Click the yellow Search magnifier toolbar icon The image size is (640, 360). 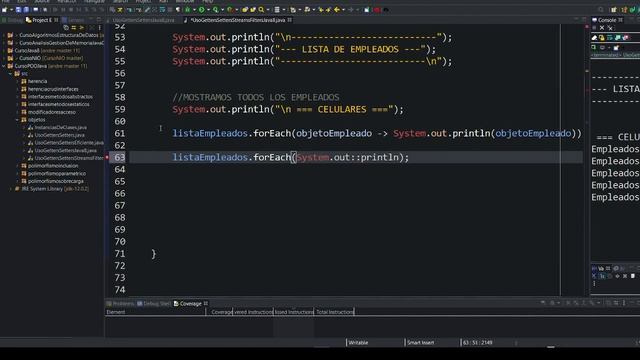coord(261,9)
